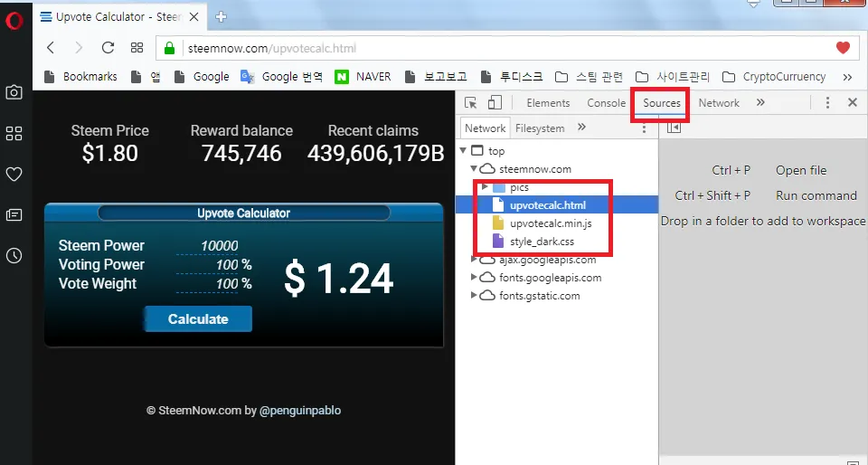The height and width of the screenshot is (465, 868).
Task: Close the Upvote Calculator tab
Action: [x=193, y=16]
